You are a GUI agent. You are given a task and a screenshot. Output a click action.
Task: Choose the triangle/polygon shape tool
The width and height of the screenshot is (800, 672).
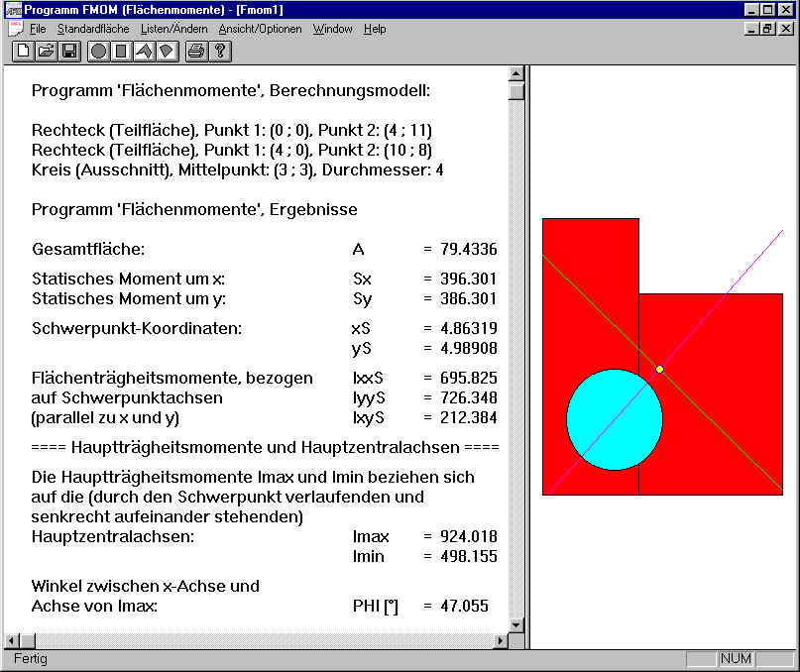[x=144, y=51]
